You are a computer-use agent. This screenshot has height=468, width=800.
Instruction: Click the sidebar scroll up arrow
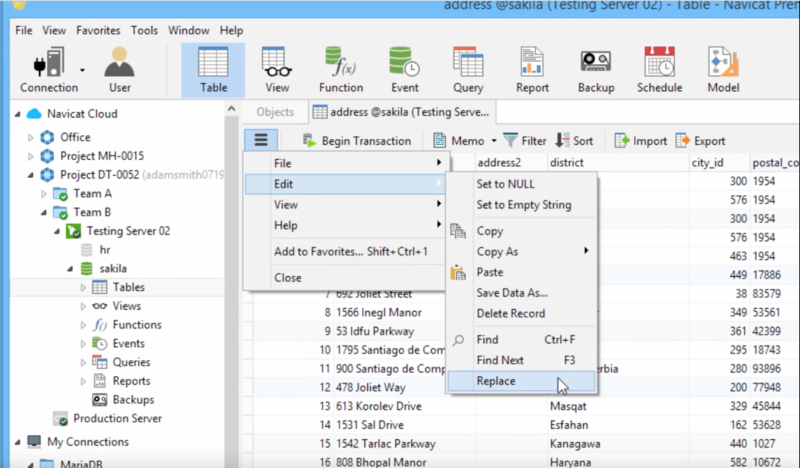(x=231, y=109)
